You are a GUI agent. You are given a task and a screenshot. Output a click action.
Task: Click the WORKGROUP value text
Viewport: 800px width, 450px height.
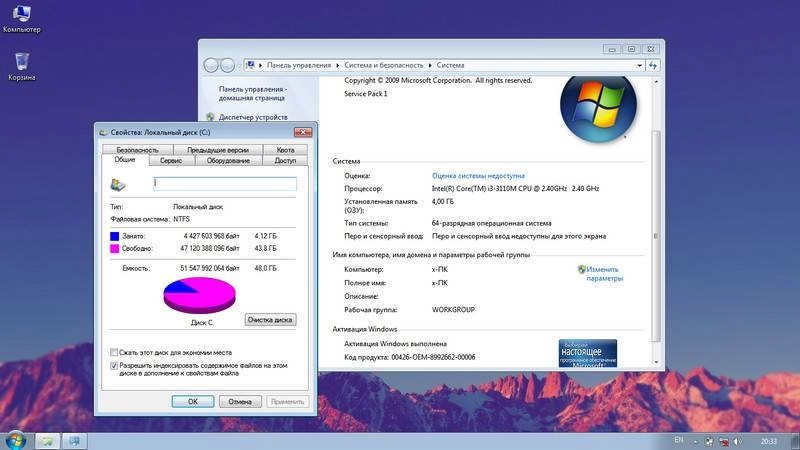tap(453, 310)
